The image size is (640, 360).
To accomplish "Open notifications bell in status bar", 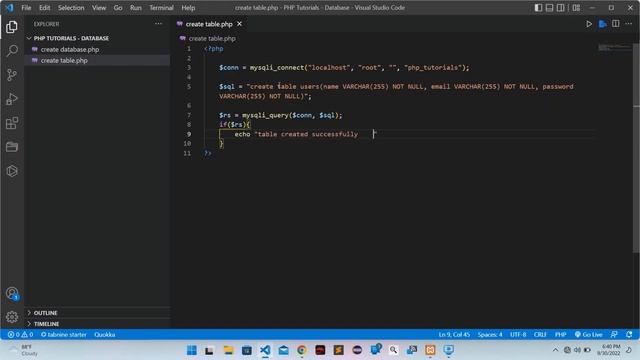I will 629,335.
